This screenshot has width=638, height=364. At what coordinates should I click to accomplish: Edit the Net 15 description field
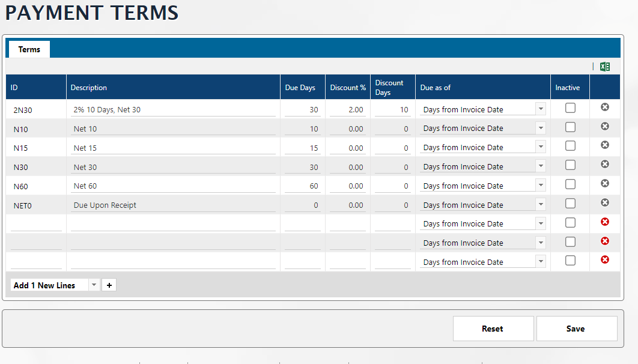(173, 148)
